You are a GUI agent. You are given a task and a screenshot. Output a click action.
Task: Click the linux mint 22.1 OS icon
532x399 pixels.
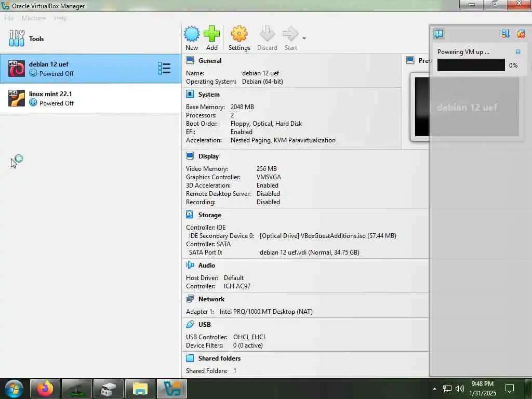click(x=17, y=98)
